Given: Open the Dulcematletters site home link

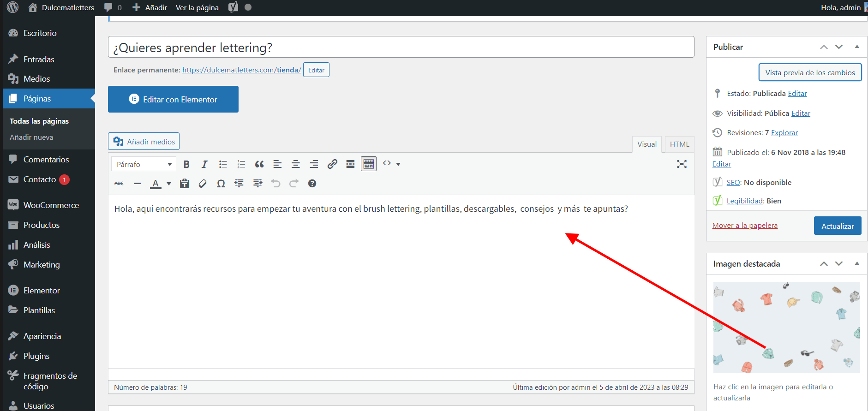Looking at the screenshot, I should pos(61,7).
